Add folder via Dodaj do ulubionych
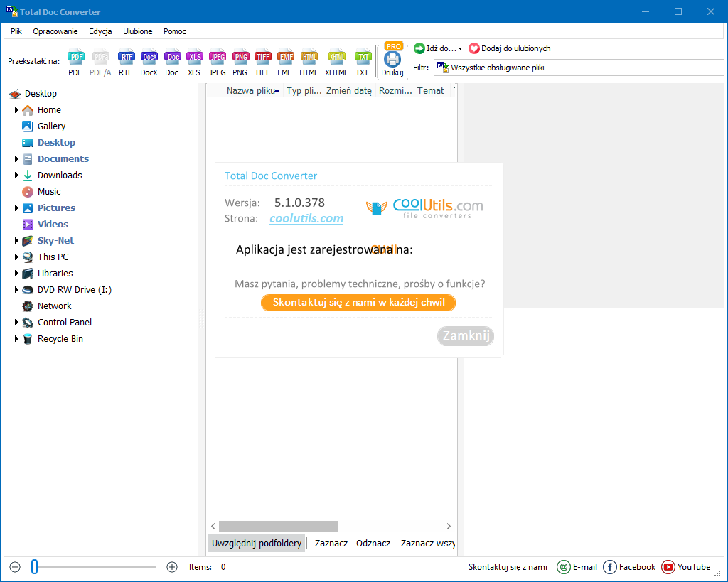The height and width of the screenshot is (582, 728). click(509, 48)
